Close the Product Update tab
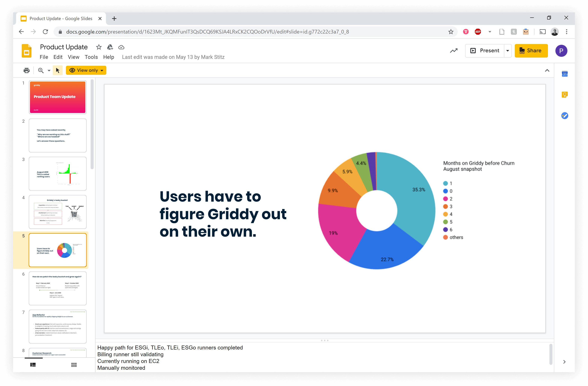The height and width of the screenshot is (386, 588). [x=100, y=19]
